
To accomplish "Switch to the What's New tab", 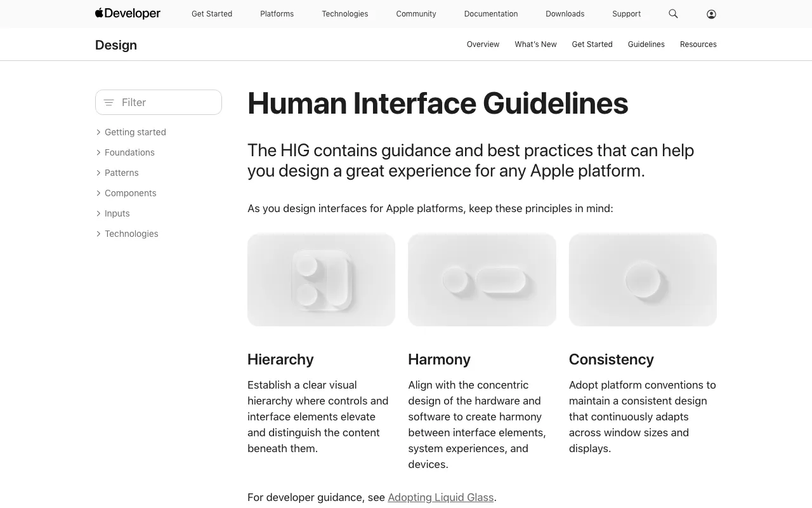I will (535, 44).
